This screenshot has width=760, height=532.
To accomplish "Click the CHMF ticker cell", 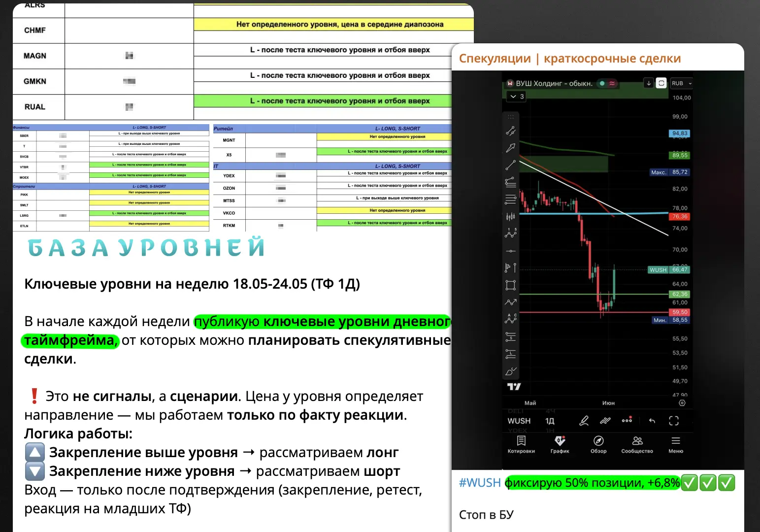I will [x=38, y=31].
